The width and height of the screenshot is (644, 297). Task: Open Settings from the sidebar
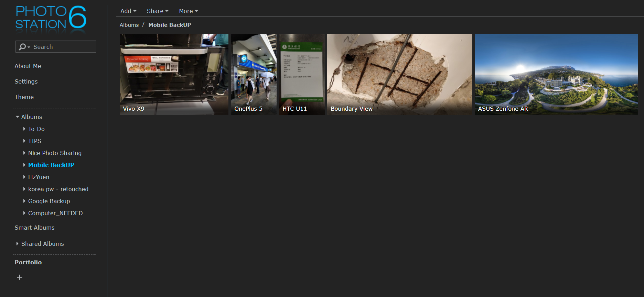pos(26,81)
